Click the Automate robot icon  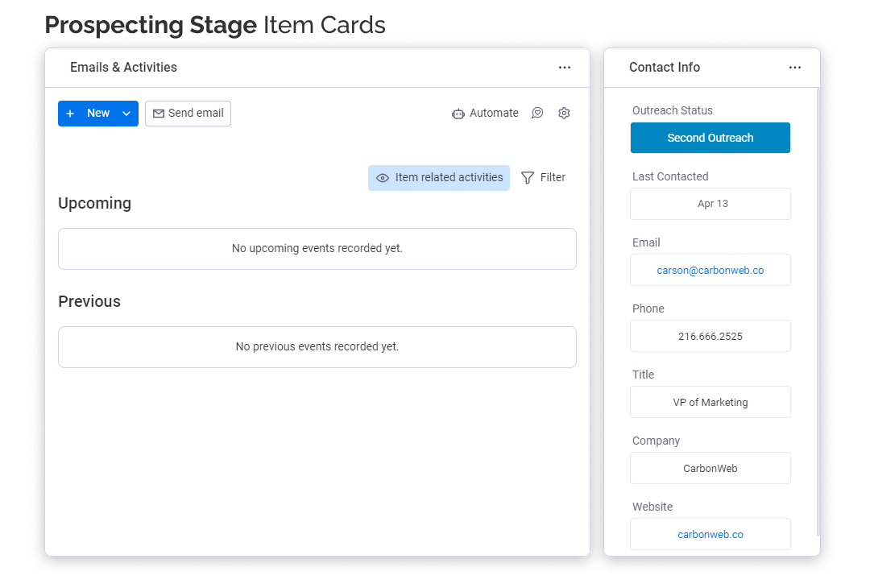(x=458, y=114)
